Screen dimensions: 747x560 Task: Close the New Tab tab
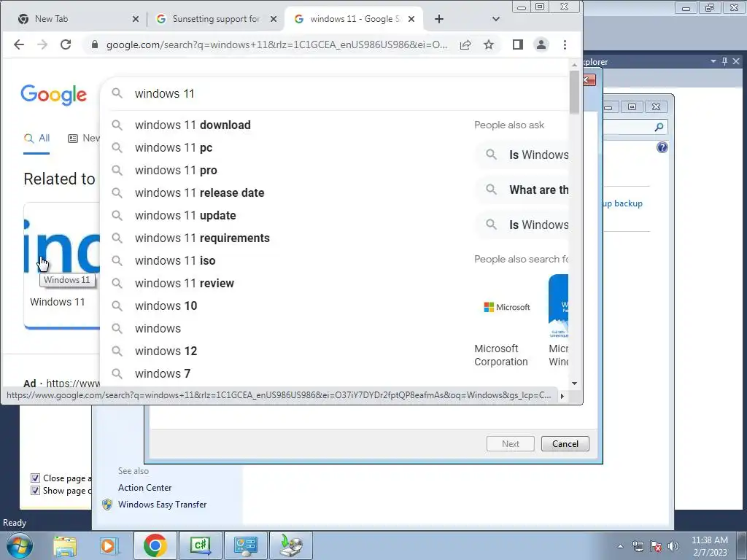tap(135, 19)
